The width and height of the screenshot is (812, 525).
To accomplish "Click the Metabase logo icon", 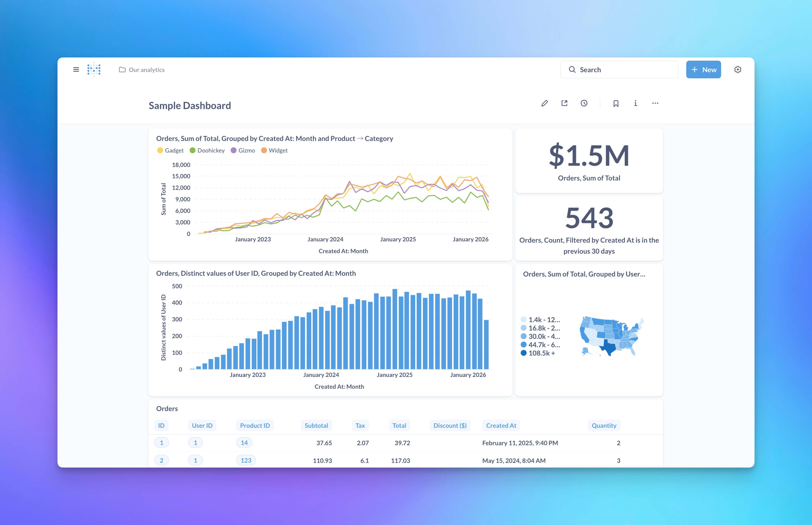I will click(94, 69).
